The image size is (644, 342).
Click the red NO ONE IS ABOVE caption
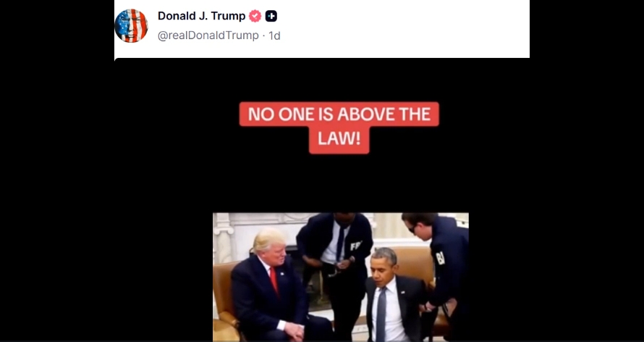(339, 114)
